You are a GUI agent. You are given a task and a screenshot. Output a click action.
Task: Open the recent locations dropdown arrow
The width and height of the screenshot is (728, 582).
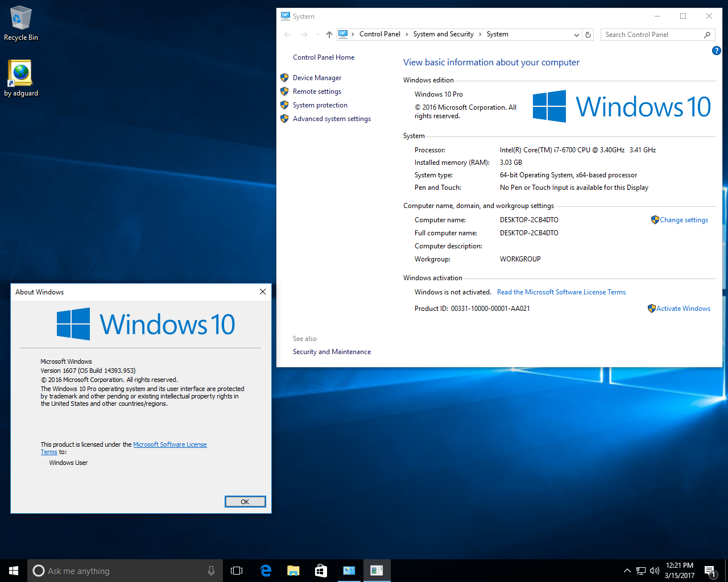point(317,35)
